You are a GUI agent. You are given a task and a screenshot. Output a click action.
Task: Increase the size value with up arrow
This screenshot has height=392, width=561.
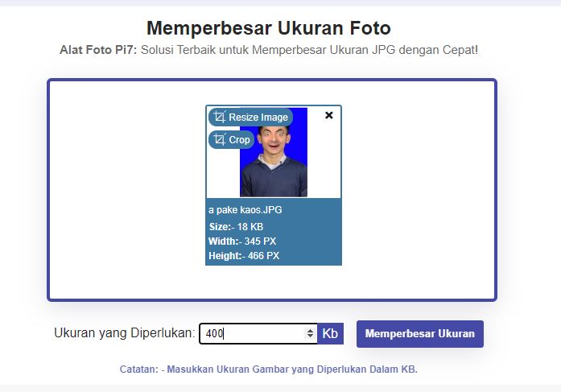tap(311, 330)
